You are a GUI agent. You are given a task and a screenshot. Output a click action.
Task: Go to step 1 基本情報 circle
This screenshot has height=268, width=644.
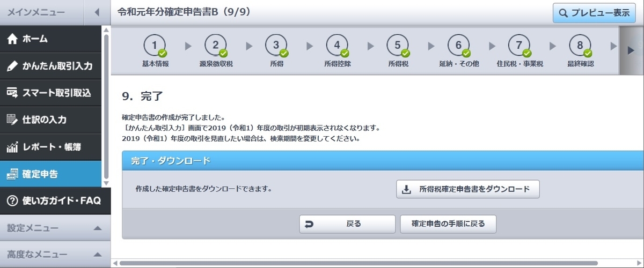155,46
